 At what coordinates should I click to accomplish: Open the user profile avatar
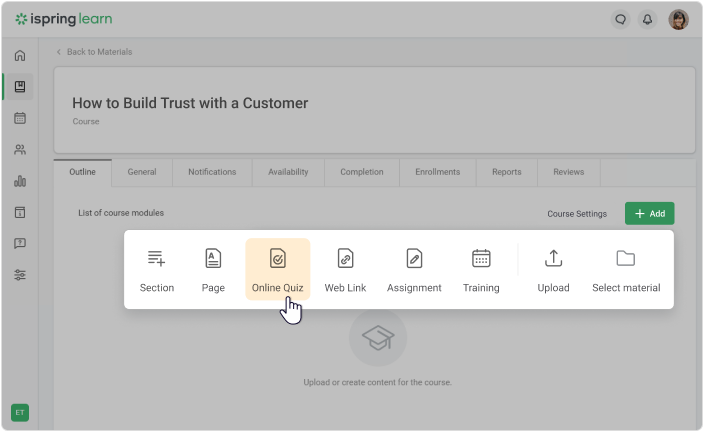click(x=678, y=19)
